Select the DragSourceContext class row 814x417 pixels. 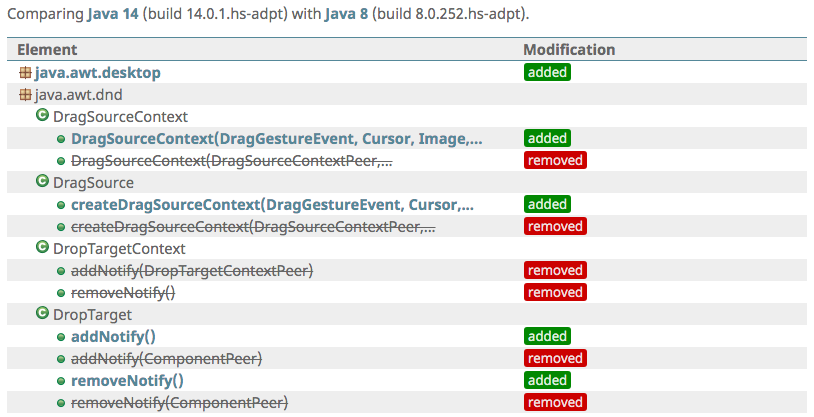pyautogui.click(x=407, y=116)
